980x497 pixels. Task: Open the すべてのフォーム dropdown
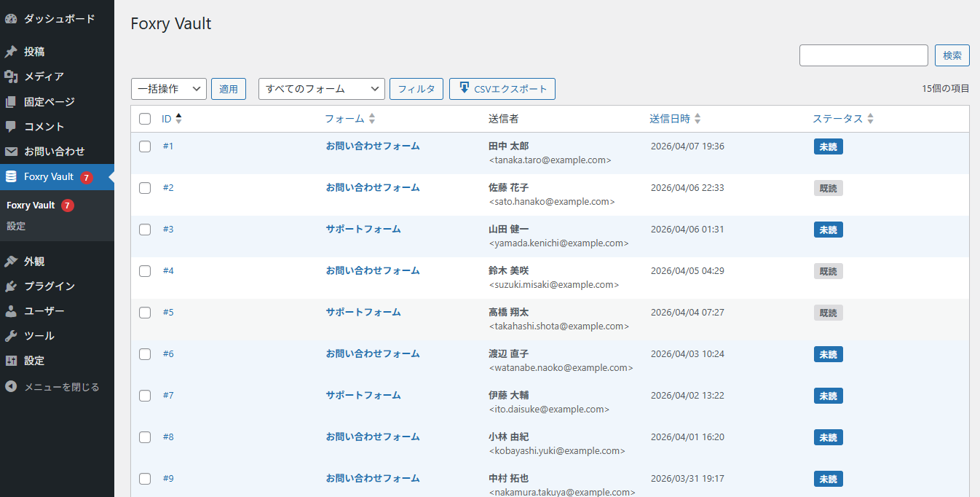[321, 89]
